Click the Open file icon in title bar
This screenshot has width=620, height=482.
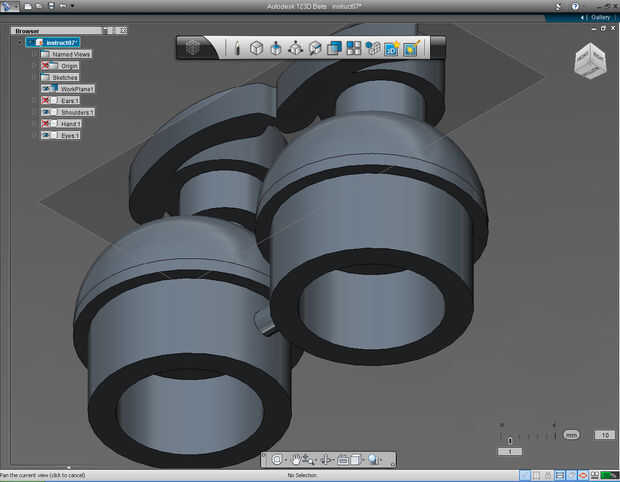tap(39, 6)
